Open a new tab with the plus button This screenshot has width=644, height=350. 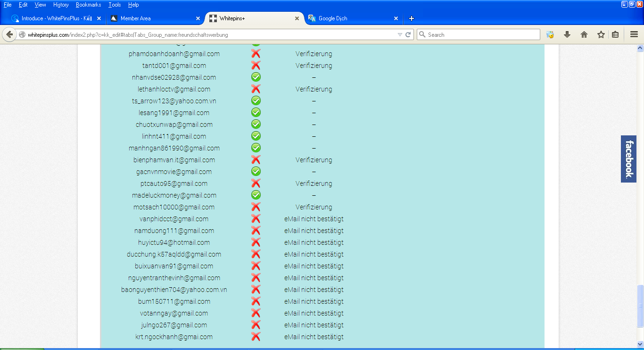(x=412, y=18)
